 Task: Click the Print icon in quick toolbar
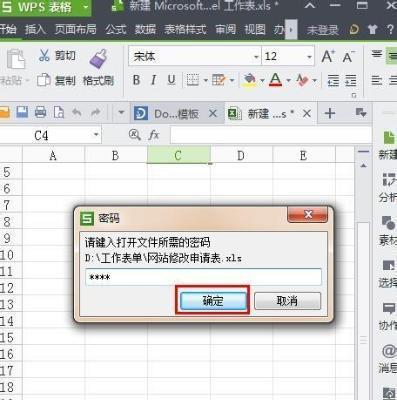(40, 112)
